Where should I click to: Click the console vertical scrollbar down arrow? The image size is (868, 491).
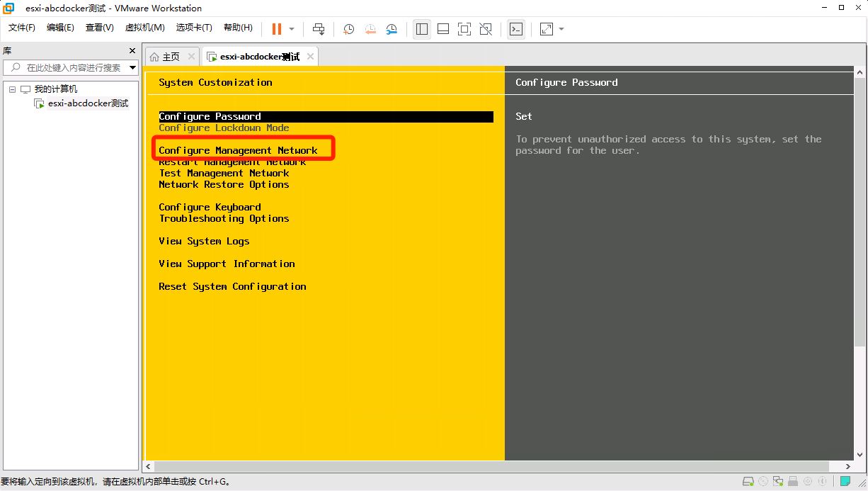click(860, 455)
